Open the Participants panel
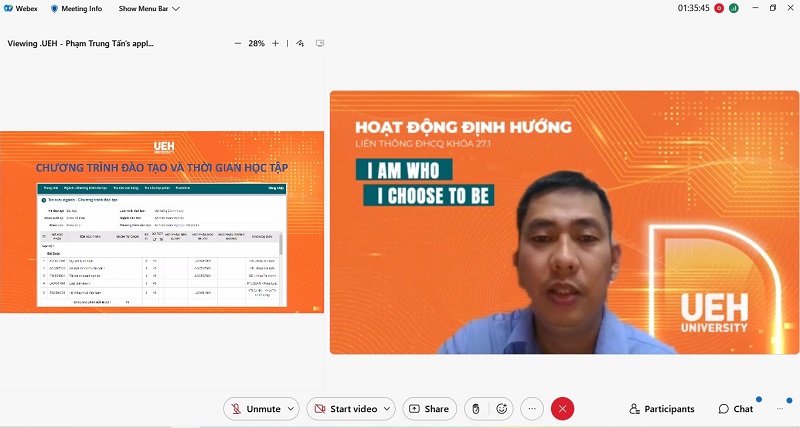Image resolution: width=800 pixels, height=428 pixels. coord(662,409)
